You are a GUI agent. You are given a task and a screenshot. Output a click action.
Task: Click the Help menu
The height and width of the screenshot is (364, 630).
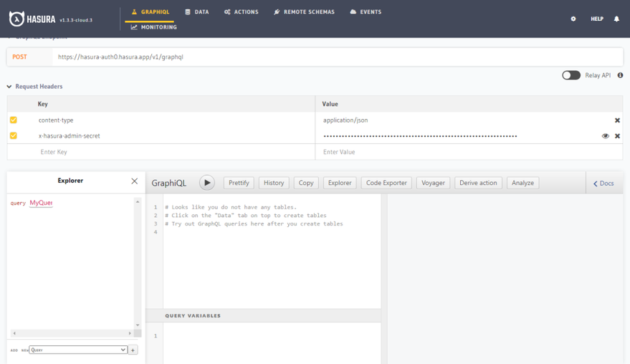(596, 19)
